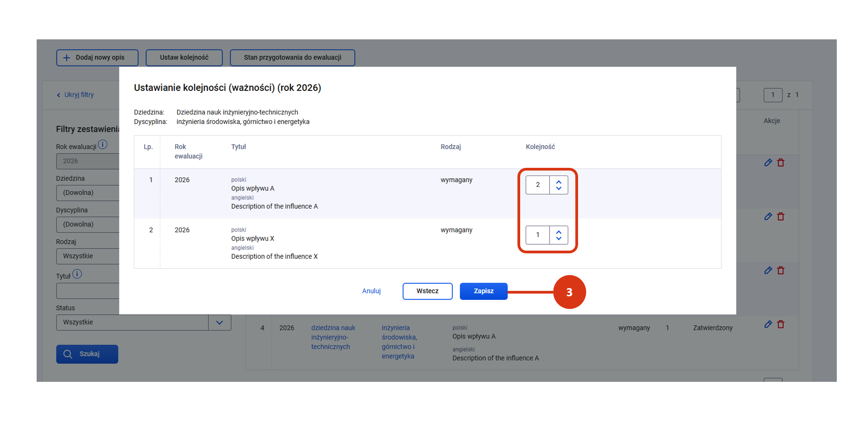
Task: Click the edit pencil icon in last row
Action: click(768, 324)
